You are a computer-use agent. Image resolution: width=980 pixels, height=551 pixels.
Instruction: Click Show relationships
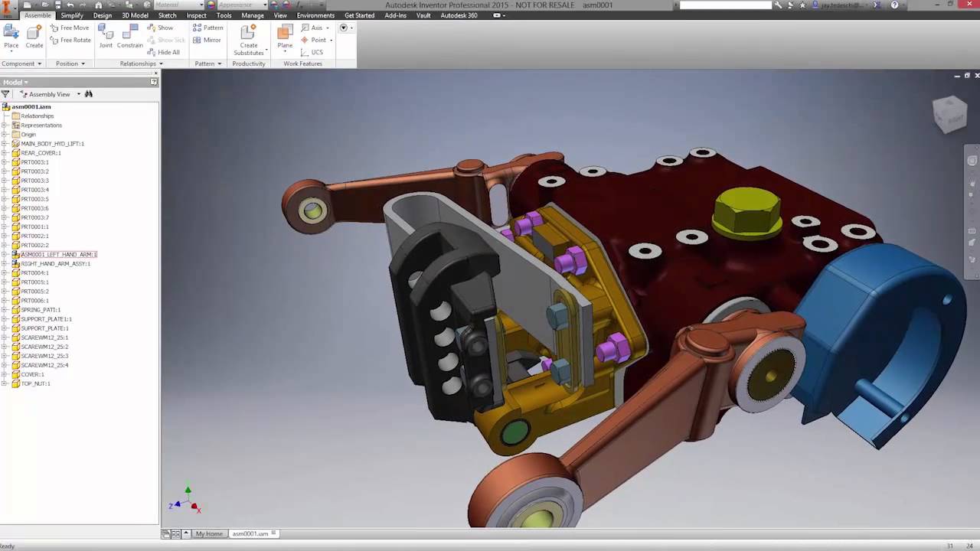(160, 28)
